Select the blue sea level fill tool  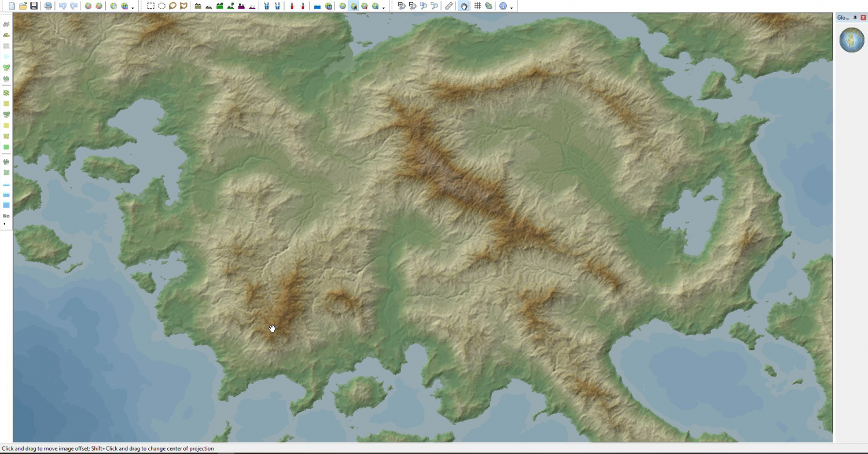pyautogui.click(x=317, y=6)
